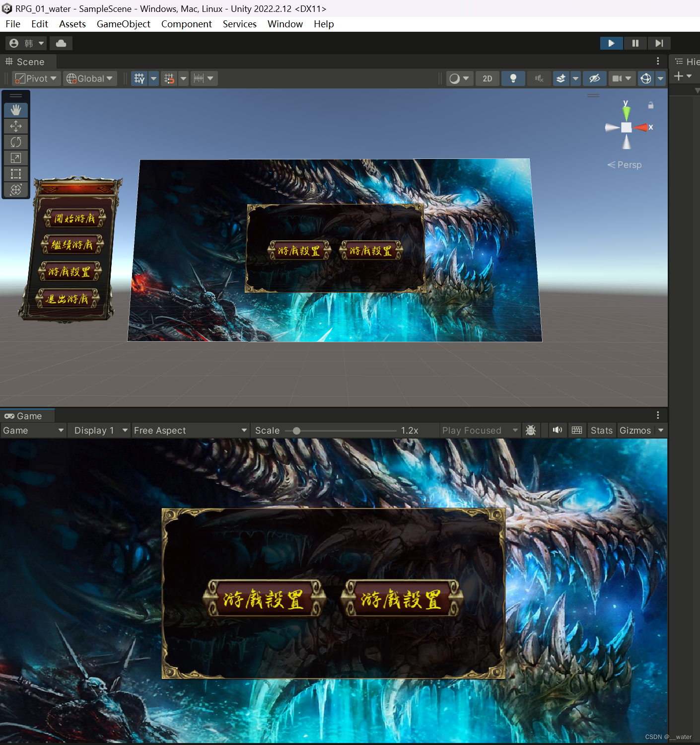Screen dimensions: 700x745
Task: Select the Rect transform tool
Action: tap(16, 174)
